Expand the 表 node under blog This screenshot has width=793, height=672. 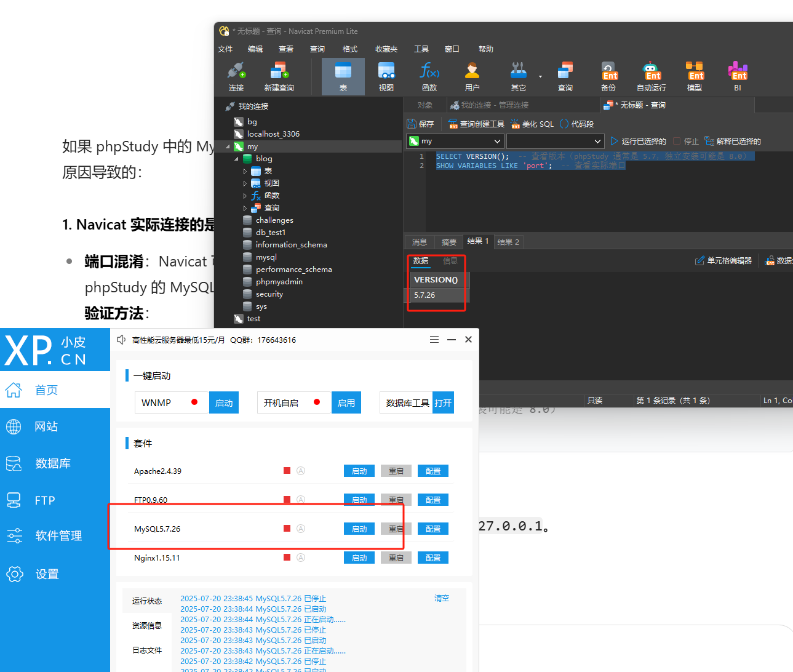pos(245,171)
